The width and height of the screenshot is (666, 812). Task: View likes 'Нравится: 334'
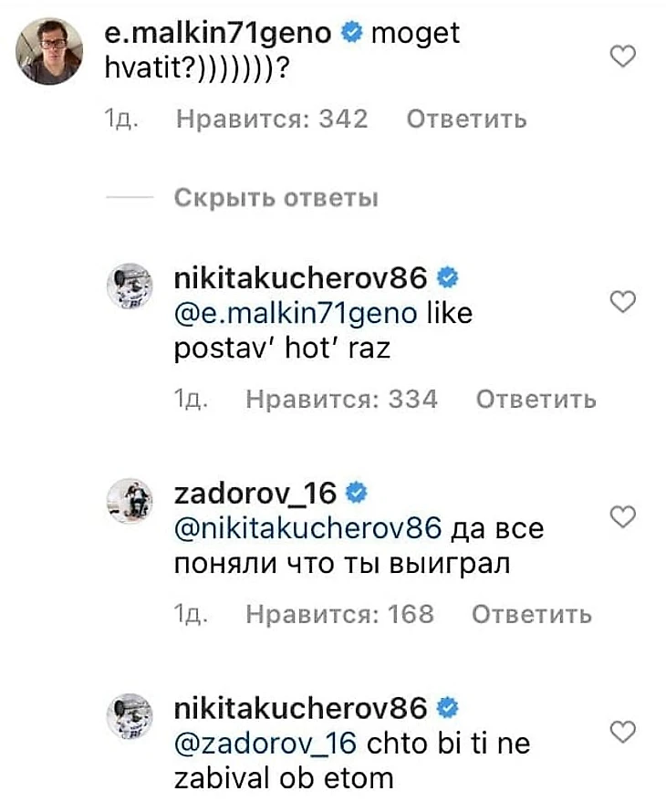coord(342,400)
